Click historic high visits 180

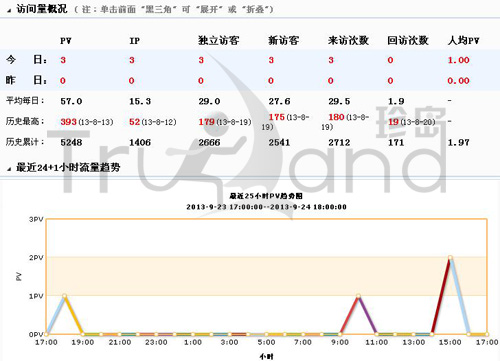click(336, 117)
